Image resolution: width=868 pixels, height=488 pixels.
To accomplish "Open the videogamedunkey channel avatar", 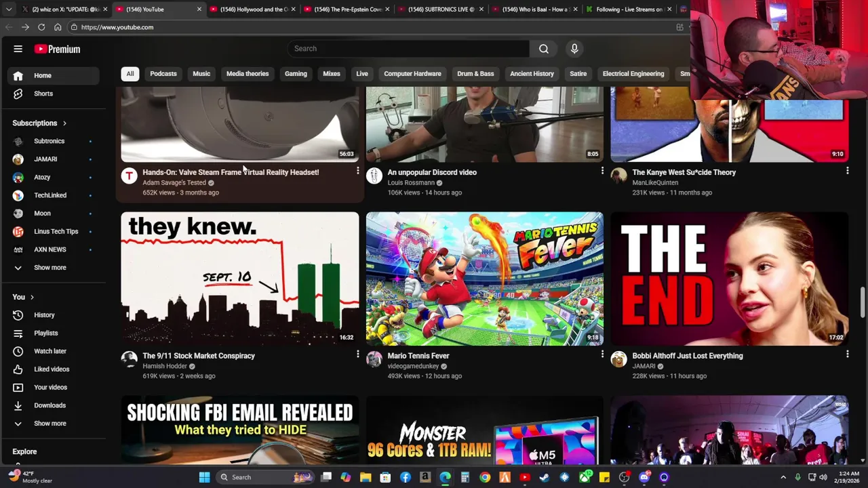I will point(374,359).
